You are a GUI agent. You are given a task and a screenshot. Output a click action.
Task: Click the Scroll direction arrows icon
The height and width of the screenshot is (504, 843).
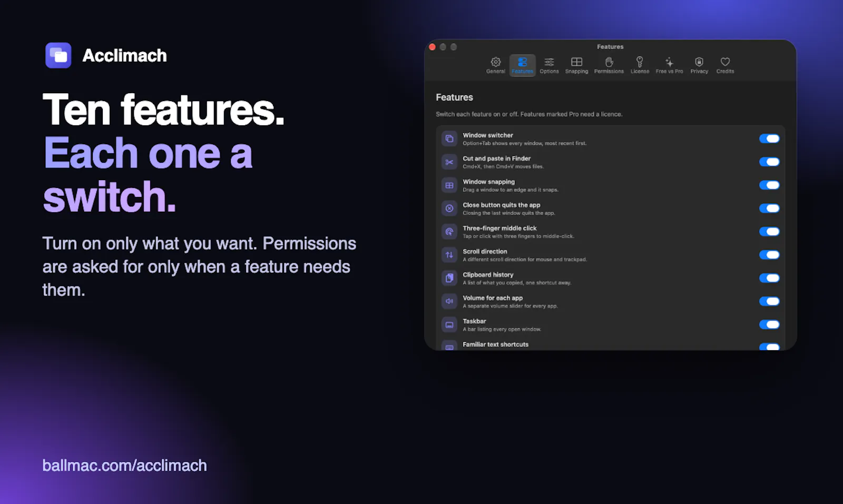(449, 254)
